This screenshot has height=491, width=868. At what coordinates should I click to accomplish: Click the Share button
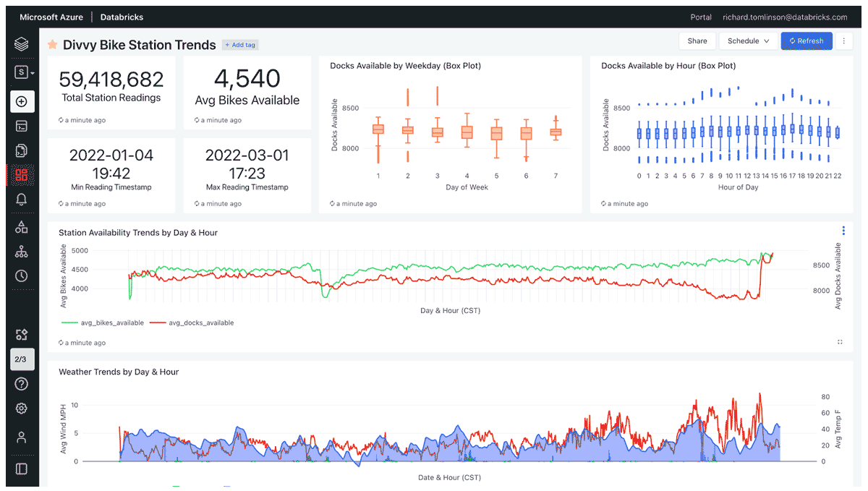(697, 41)
